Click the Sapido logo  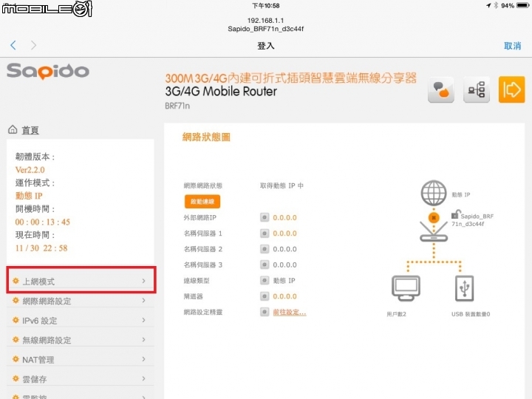point(48,71)
